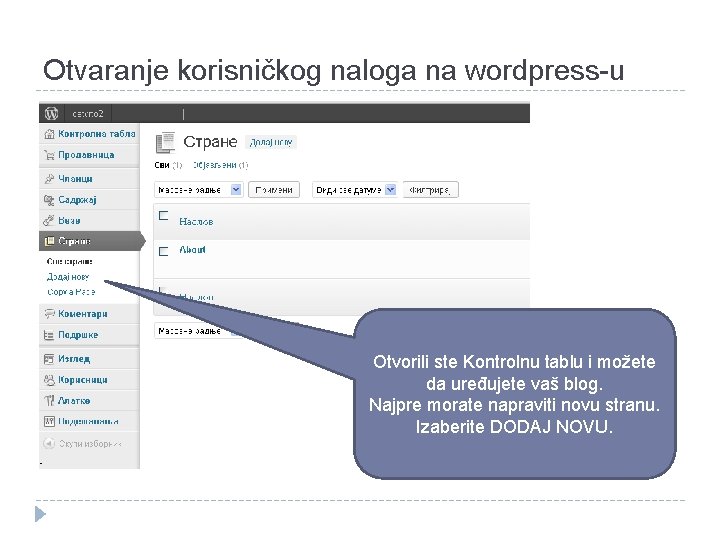The width and height of the screenshot is (720, 540).
Task: Tick the select-all checkbox beside Наслов
Action: click(x=163, y=216)
